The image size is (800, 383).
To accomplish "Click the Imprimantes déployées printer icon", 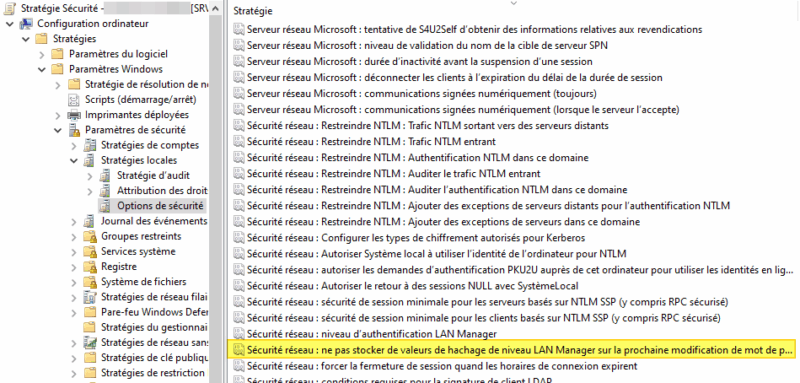I will pyautogui.click(x=74, y=115).
